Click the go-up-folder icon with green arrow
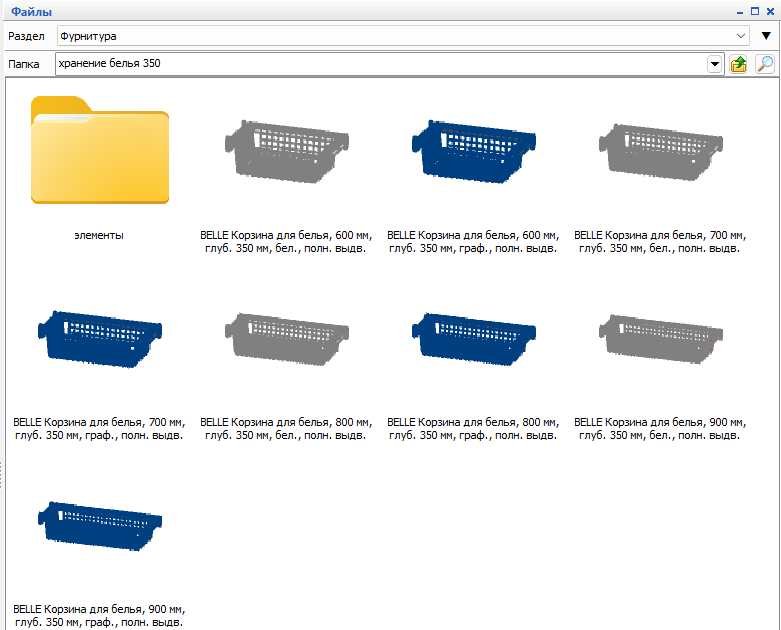781x630 pixels. tap(738, 64)
